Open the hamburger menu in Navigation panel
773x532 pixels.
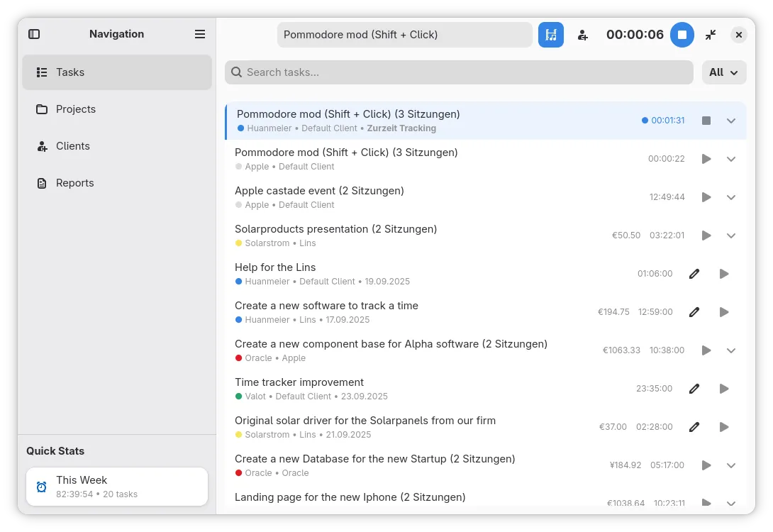(x=199, y=33)
